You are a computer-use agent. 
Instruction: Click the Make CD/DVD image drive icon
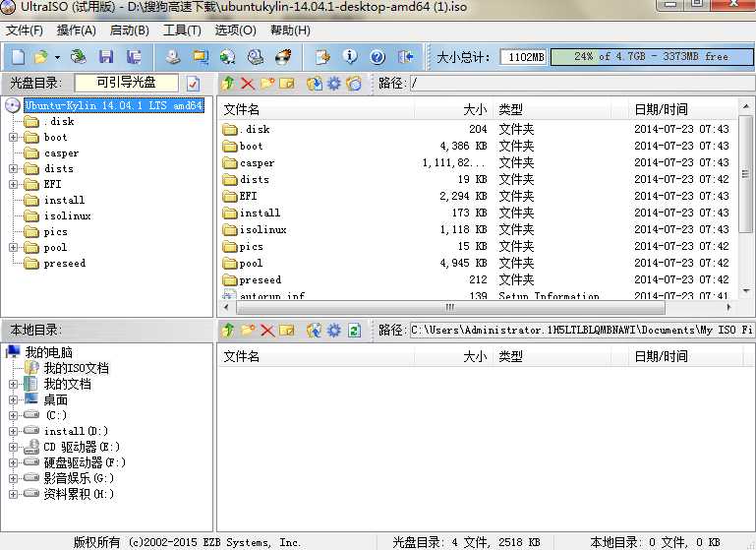pyautogui.click(x=173, y=57)
